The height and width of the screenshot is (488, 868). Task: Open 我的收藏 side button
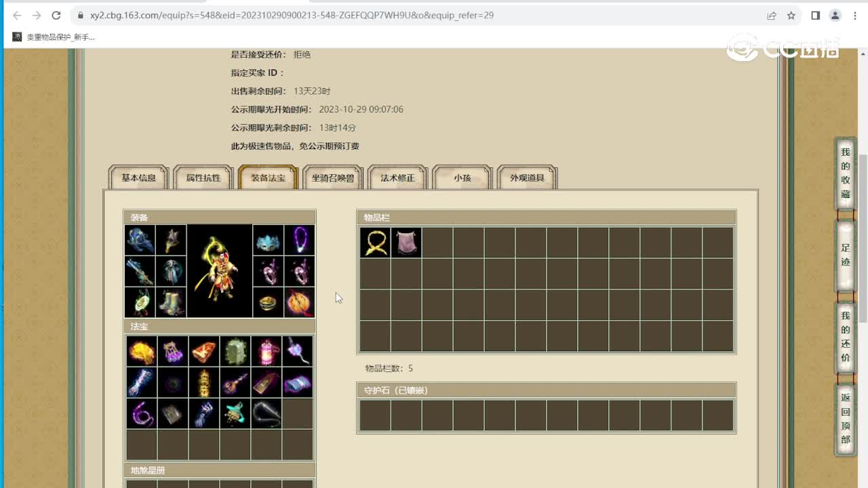point(845,173)
